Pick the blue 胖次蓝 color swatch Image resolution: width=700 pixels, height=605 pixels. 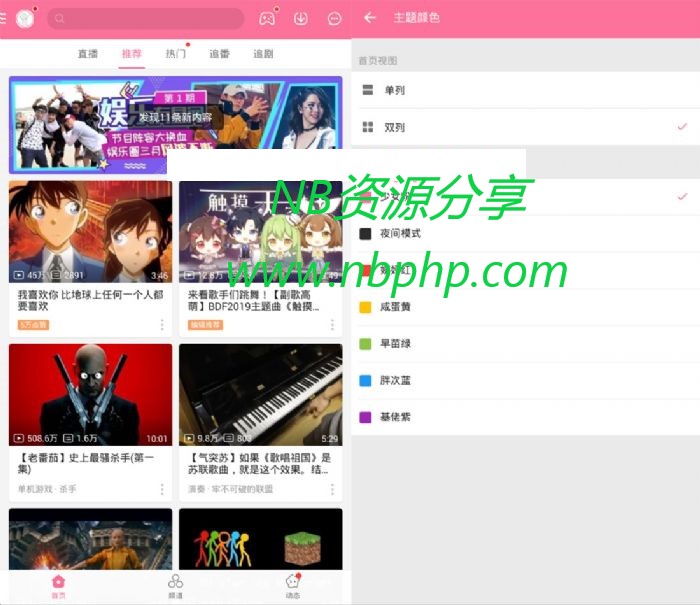click(x=365, y=380)
